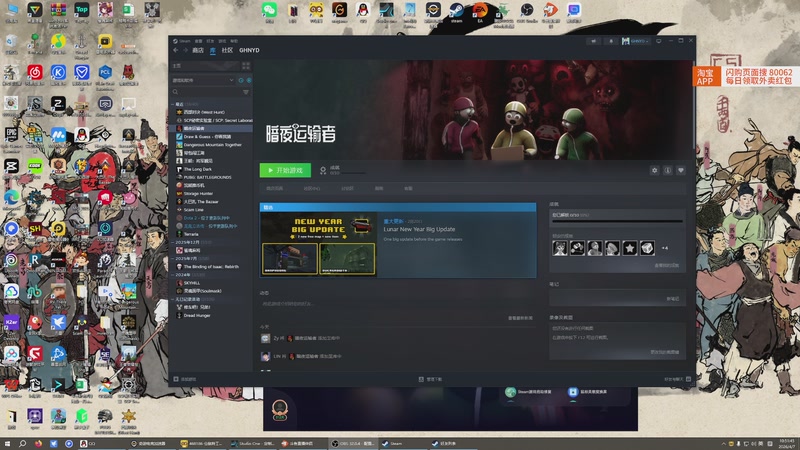Click the green 开始游戏 play button

(x=285, y=170)
